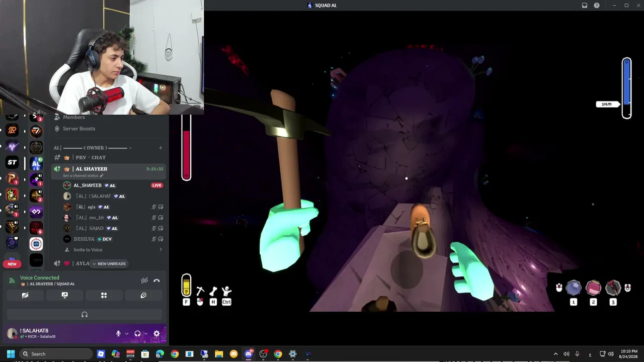Open Windows Settings gear in taskbar
This screenshot has width=644, height=362.
[x=293, y=354]
